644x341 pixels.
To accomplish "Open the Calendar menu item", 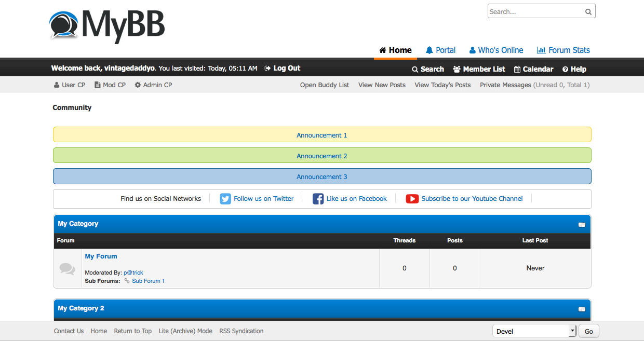I will (x=533, y=69).
